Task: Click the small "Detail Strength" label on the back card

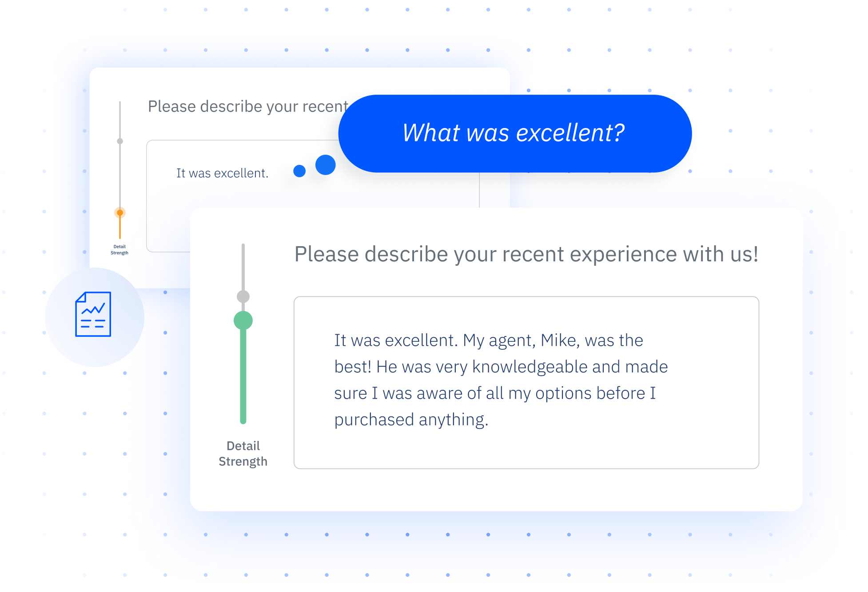Action: pos(119,250)
